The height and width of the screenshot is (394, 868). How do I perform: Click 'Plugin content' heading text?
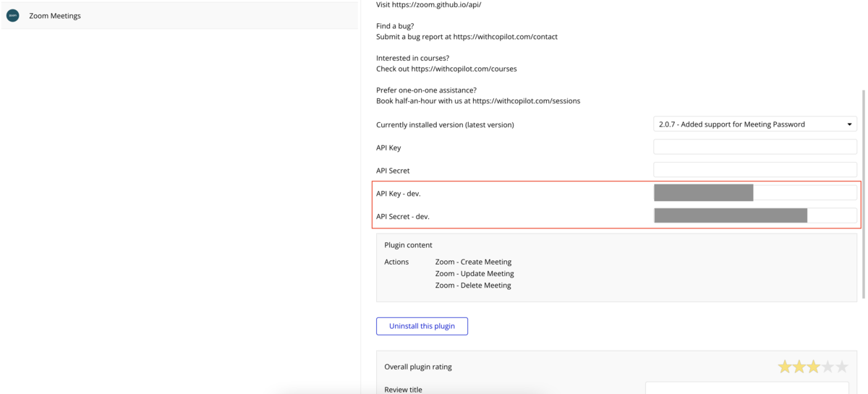coord(408,245)
